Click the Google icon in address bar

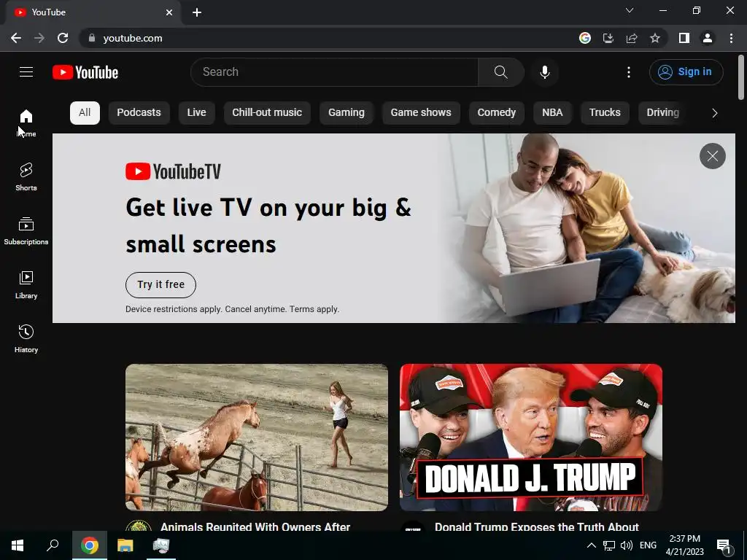585,38
